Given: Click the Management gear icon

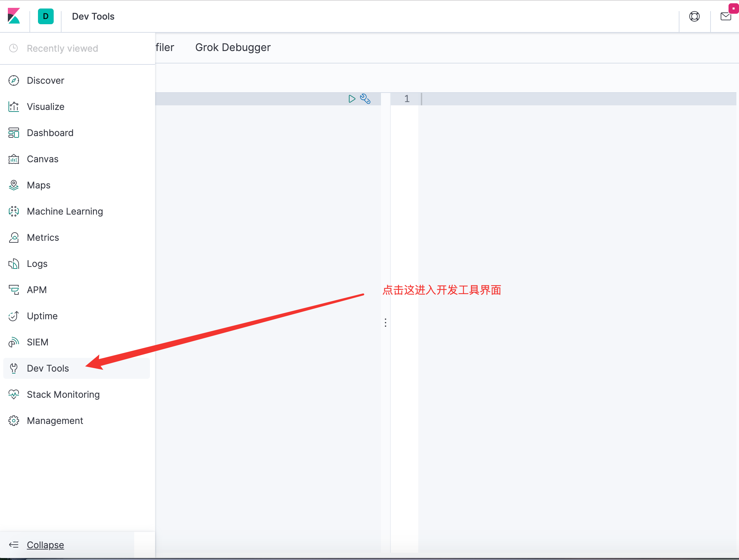Looking at the screenshot, I should [14, 420].
